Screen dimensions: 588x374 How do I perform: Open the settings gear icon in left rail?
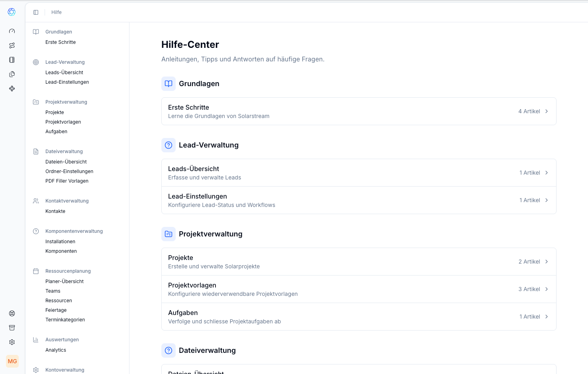tap(12, 342)
